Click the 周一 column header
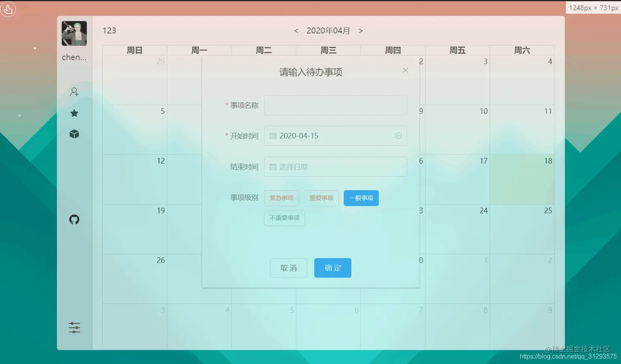Image resolution: width=621 pixels, height=364 pixels. pyautogui.click(x=199, y=50)
